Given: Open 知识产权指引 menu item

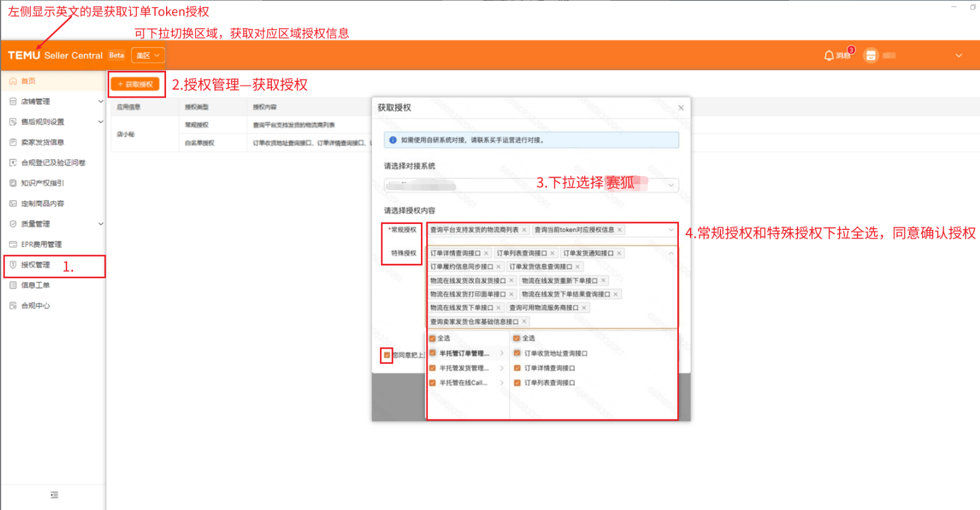Looking at the screenshot, I should [x=53, y=183].
